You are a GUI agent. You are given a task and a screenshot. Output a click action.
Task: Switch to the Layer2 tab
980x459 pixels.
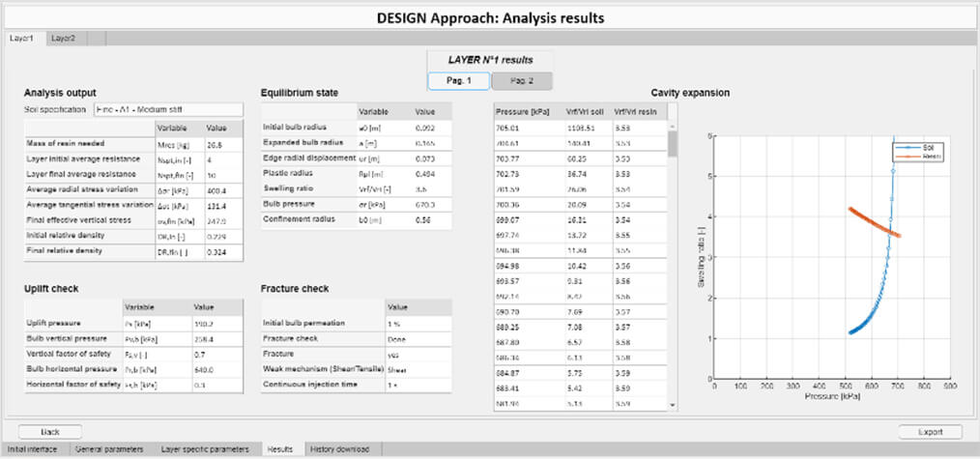[x=65, y=38]
